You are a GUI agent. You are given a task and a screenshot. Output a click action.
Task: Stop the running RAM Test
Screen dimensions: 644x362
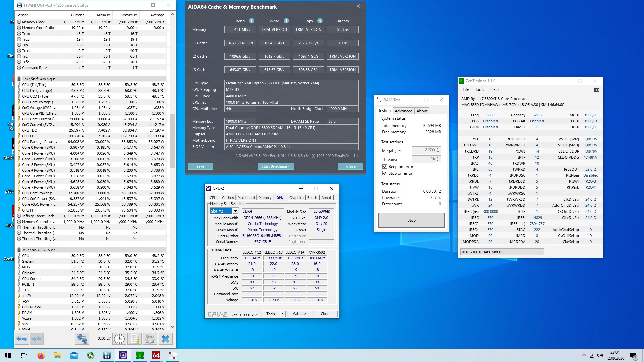click(x=411, y=220)
